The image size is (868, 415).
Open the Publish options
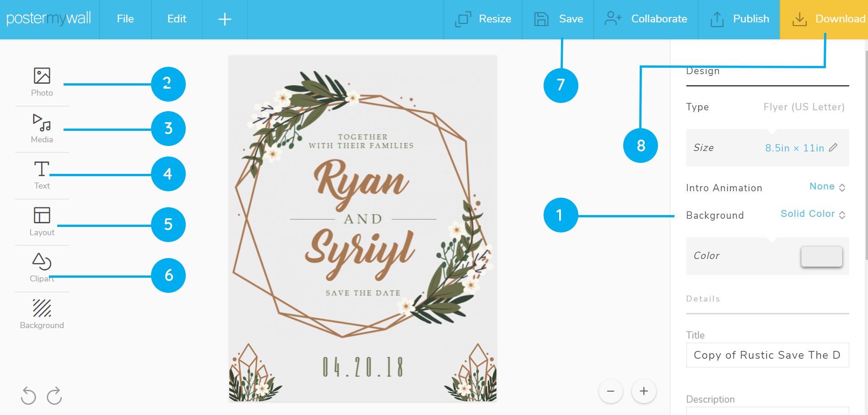pyautogui.click(x=738, y=19)
